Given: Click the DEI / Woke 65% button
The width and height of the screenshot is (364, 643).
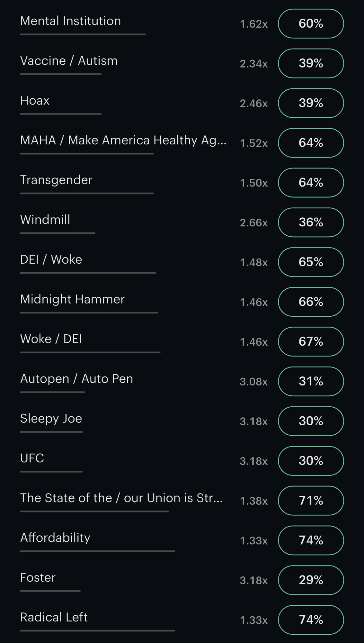Looking at the screenshot, I should coord(311,262).
